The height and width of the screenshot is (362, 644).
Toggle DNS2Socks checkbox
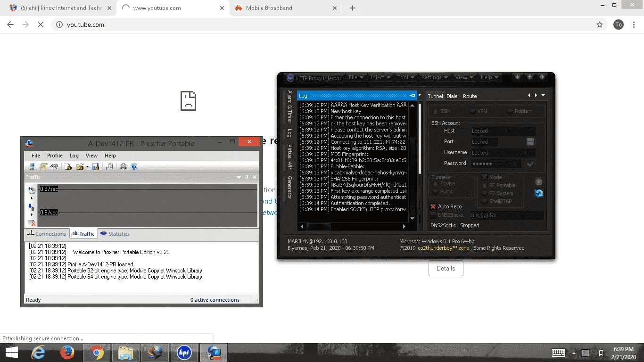[x=433, y=215]
